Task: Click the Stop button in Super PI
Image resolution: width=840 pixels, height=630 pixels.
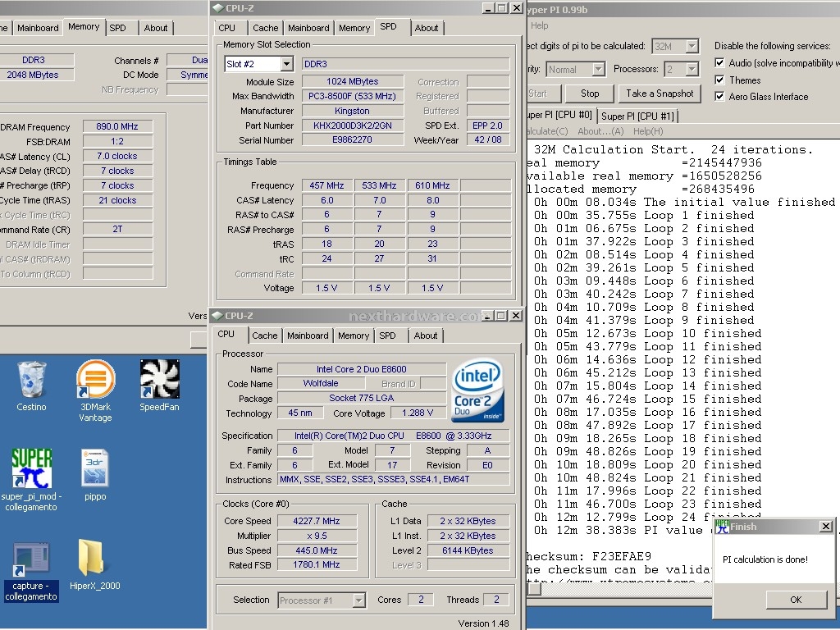Action: (x=589, y=94)
